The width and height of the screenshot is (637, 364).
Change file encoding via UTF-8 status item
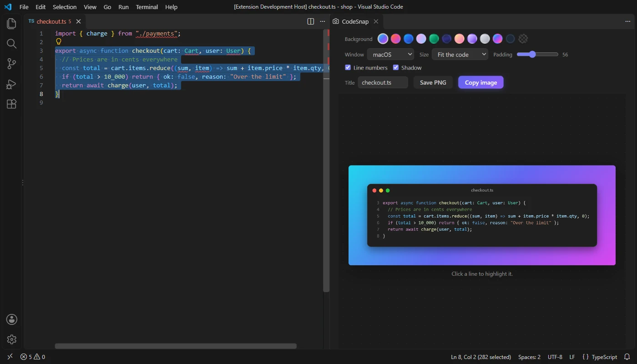(x=555, y=357)
